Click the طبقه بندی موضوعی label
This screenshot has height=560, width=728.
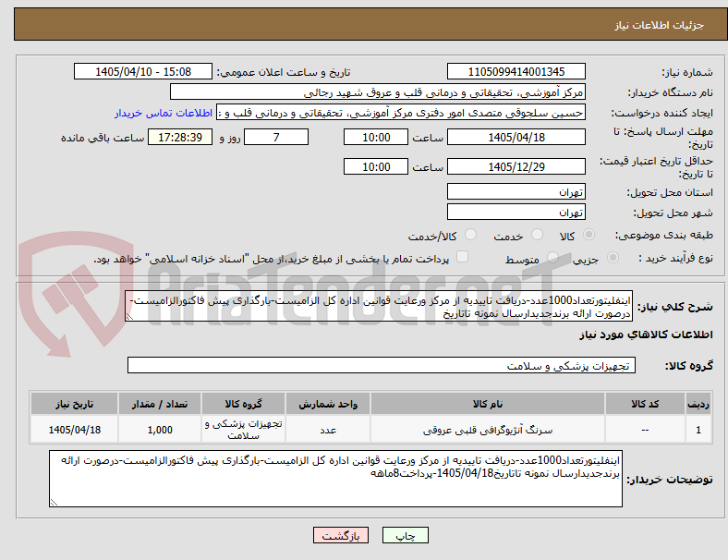coord(664,235)
